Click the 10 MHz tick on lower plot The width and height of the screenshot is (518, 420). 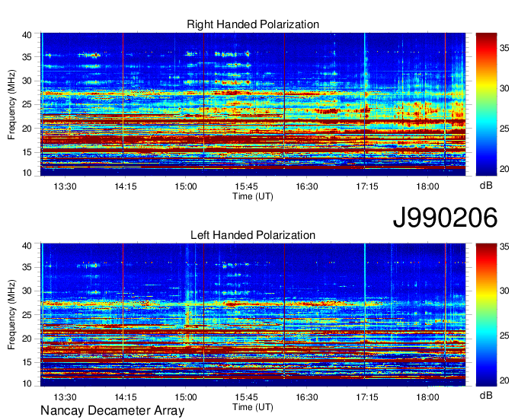[x=27, y=383]
